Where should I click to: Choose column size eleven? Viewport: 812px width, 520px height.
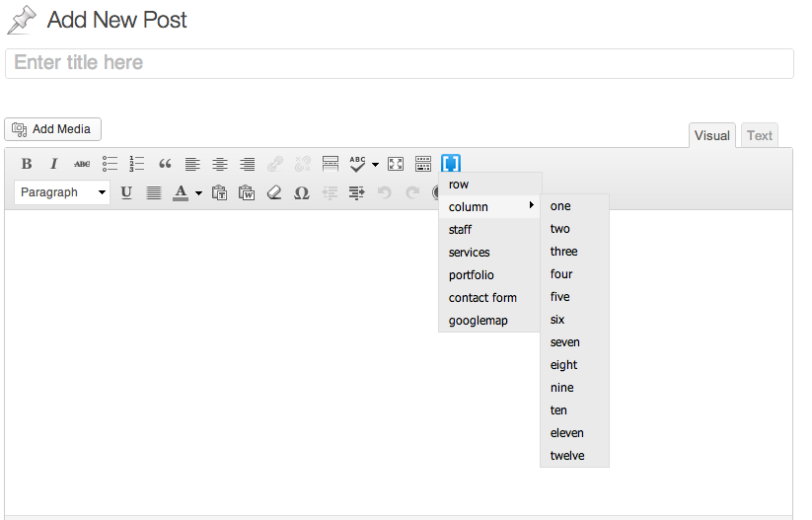point(574,433)
